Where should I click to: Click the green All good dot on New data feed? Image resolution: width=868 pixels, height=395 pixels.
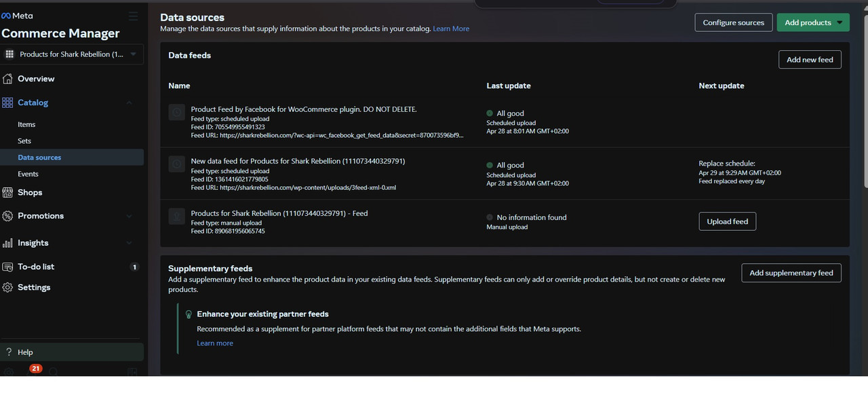tap(490, 165)
